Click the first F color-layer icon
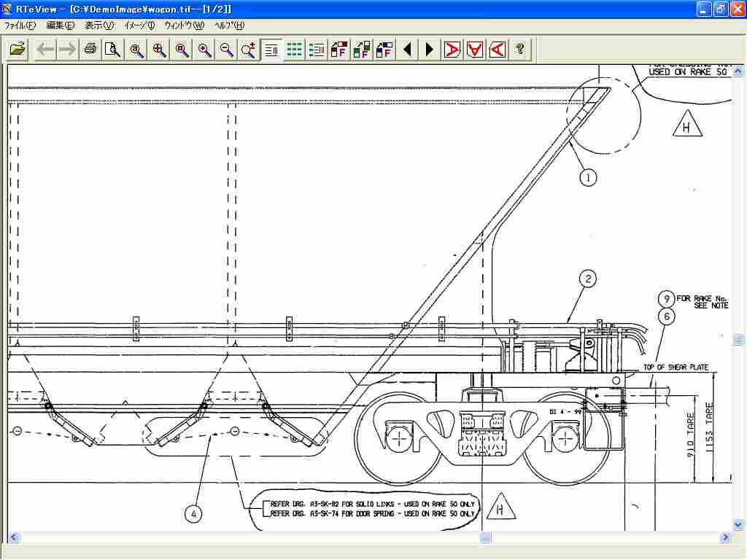This screenshot has height=560, width=747. tap(339, 49)
